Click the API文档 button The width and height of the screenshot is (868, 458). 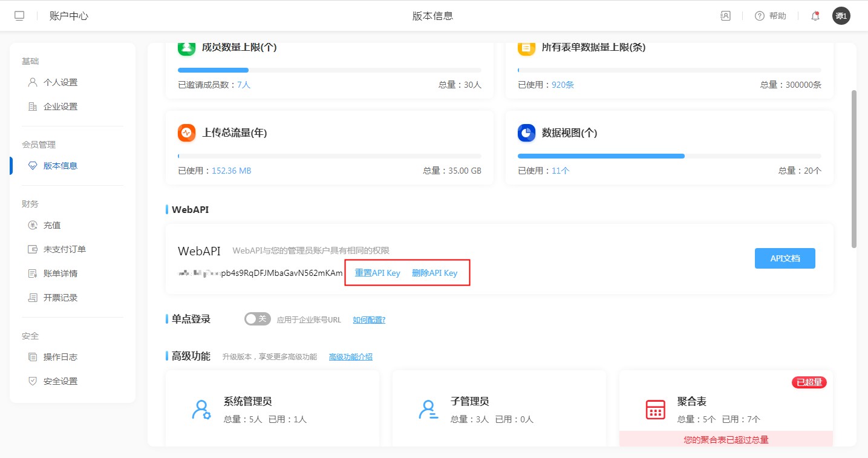(785, 258)
